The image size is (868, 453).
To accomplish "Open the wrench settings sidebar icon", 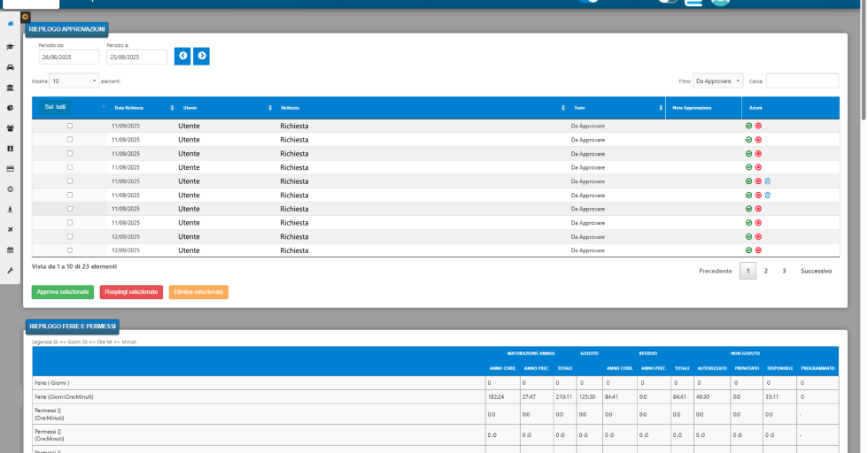I will point(10,271).
